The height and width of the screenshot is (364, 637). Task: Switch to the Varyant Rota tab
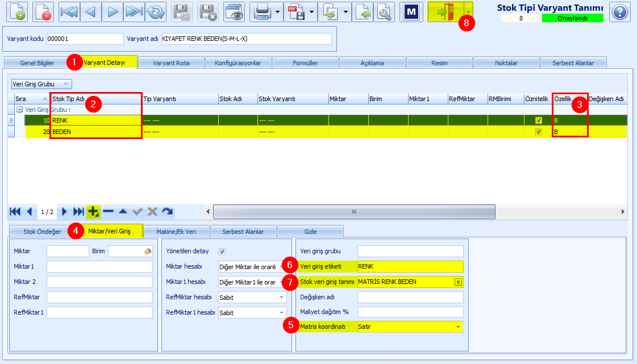tap(171, 63)
